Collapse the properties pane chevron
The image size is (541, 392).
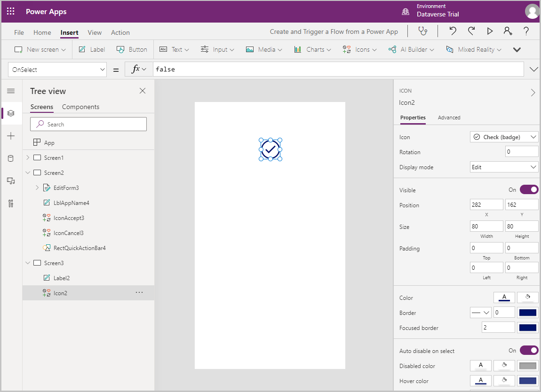533,93
